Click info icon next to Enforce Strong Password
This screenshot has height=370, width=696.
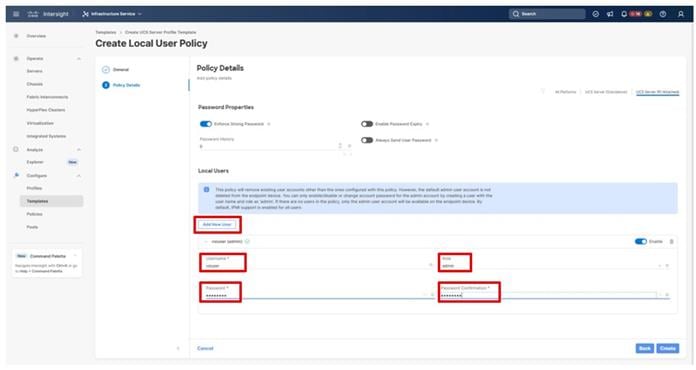tap(269, 124)
